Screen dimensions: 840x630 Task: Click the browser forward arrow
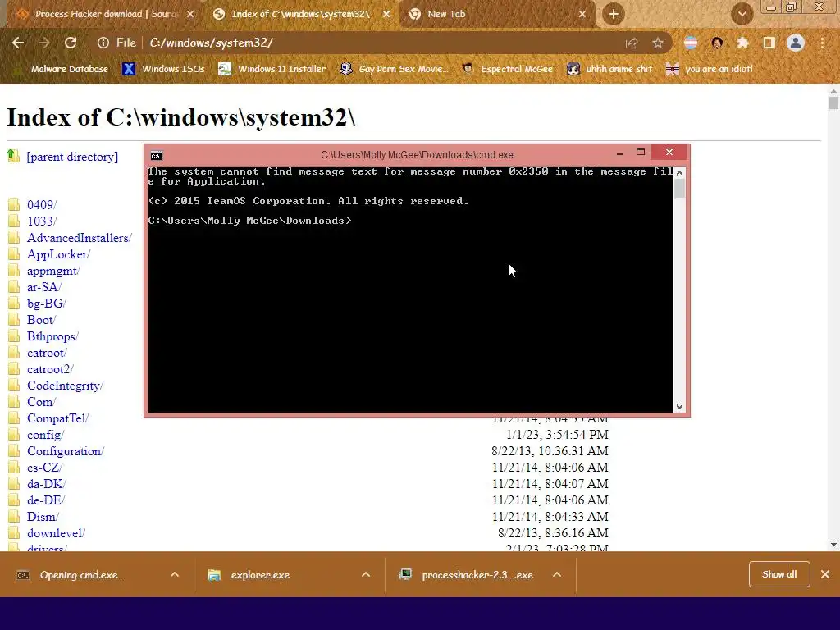[x=44, y=43]
